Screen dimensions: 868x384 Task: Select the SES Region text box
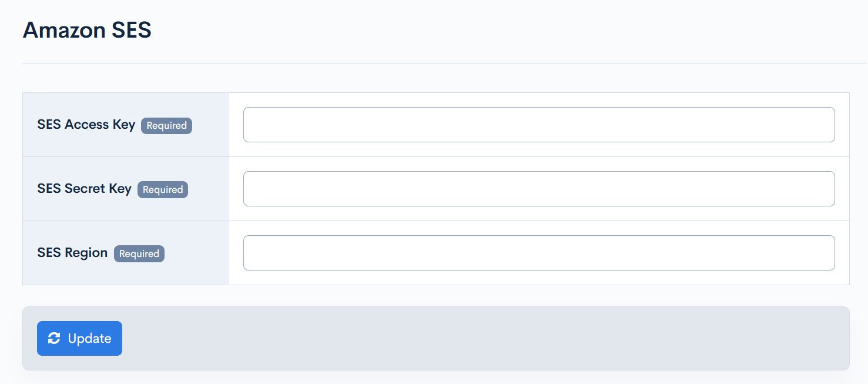[x=539, y=253]
